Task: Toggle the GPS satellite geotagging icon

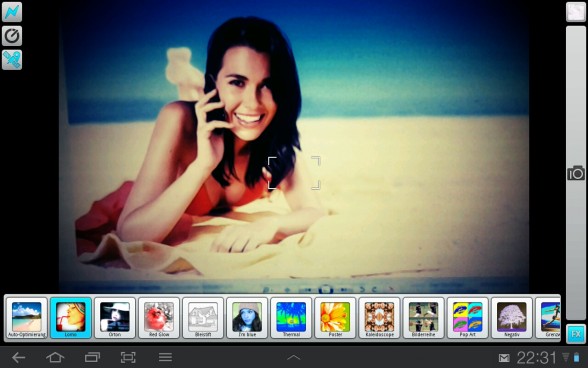Action: pos(12,60)
